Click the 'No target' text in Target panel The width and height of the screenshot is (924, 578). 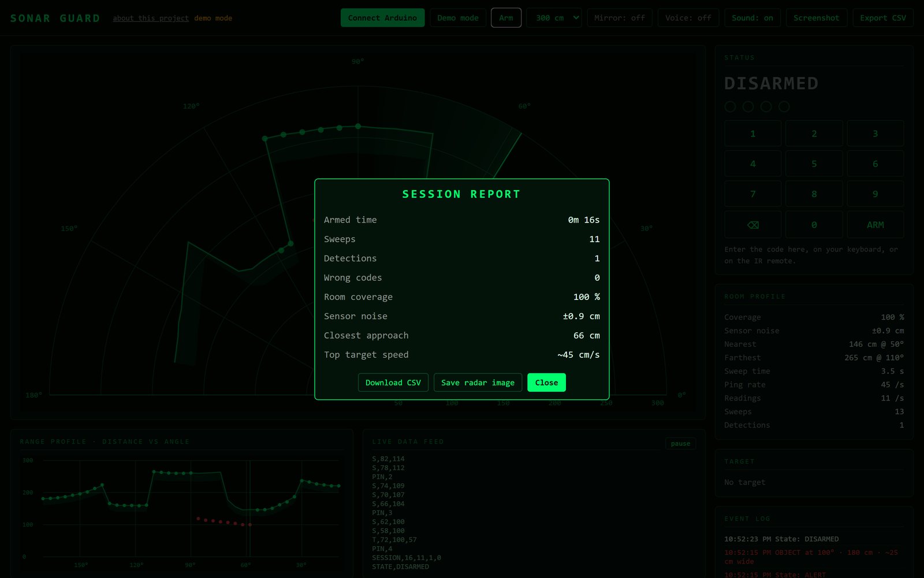(x=744, y=482)
